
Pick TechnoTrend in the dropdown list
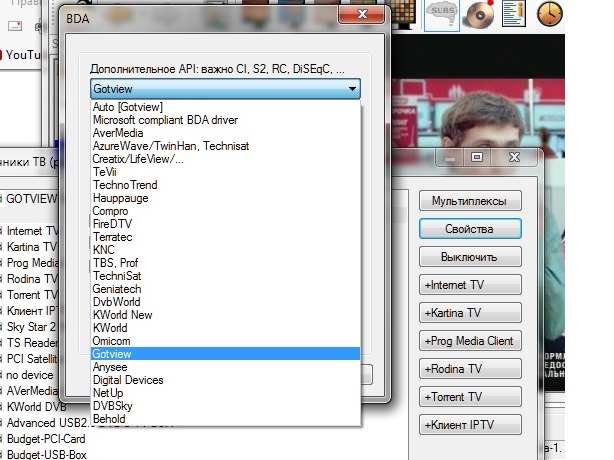click(124, 185)
